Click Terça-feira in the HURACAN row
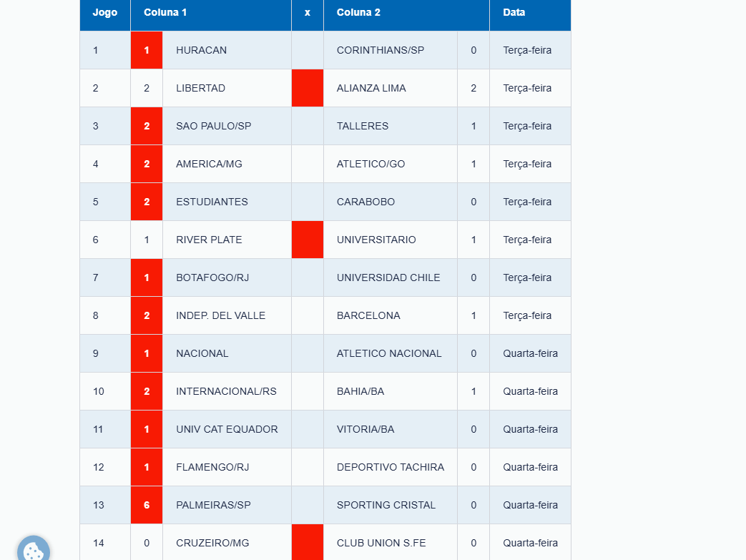 pyautogui.click(x=527, y=51)
